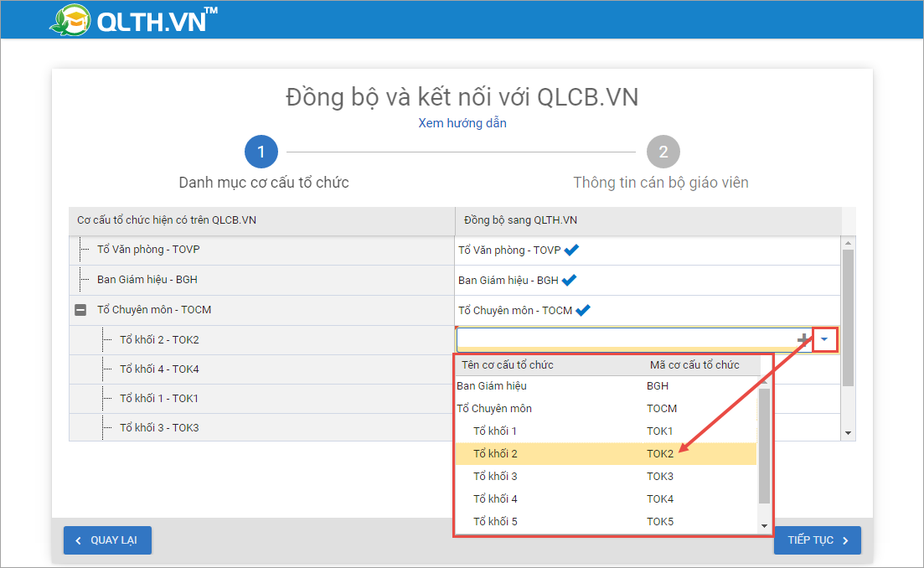Select Tổ khối 2 - TOK2 tree row
Viewport: 924px width, 568px height.
tap(261, 340)
